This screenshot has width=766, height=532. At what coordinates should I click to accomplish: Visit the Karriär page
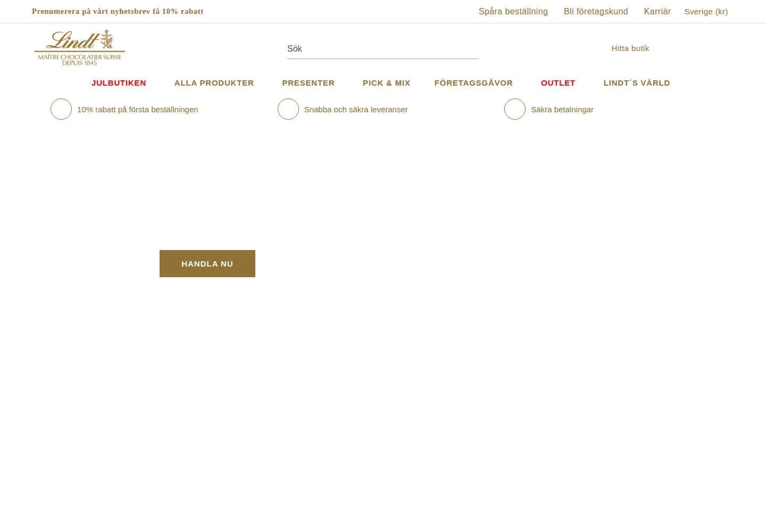pos(657,11)
